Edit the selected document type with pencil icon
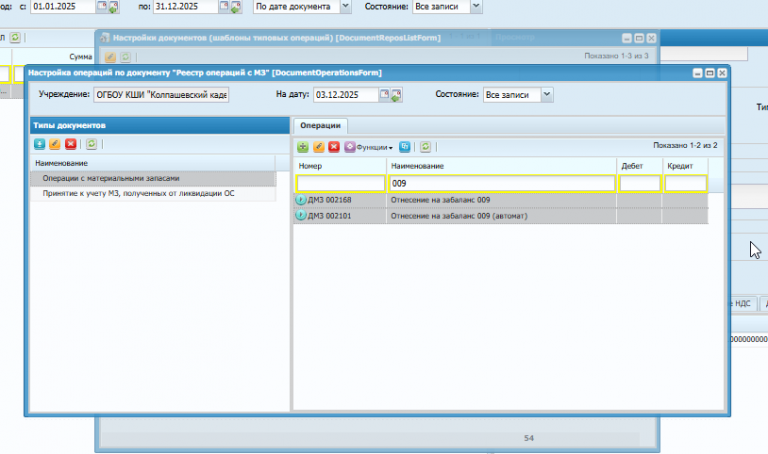 [x=55, y=144]
